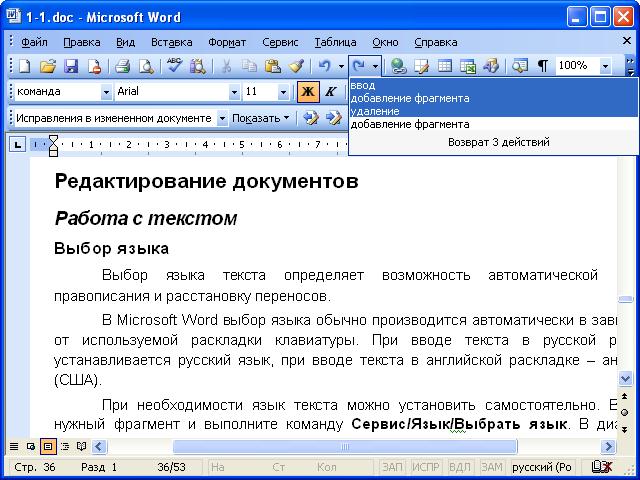Print the document using the printer icon
The height and width of the screenshot is (480, 640).
click(x=122, y=66)
